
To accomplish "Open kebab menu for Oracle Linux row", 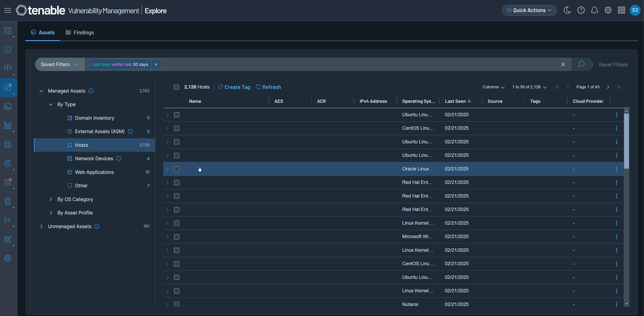I will (x=616, y=169).
